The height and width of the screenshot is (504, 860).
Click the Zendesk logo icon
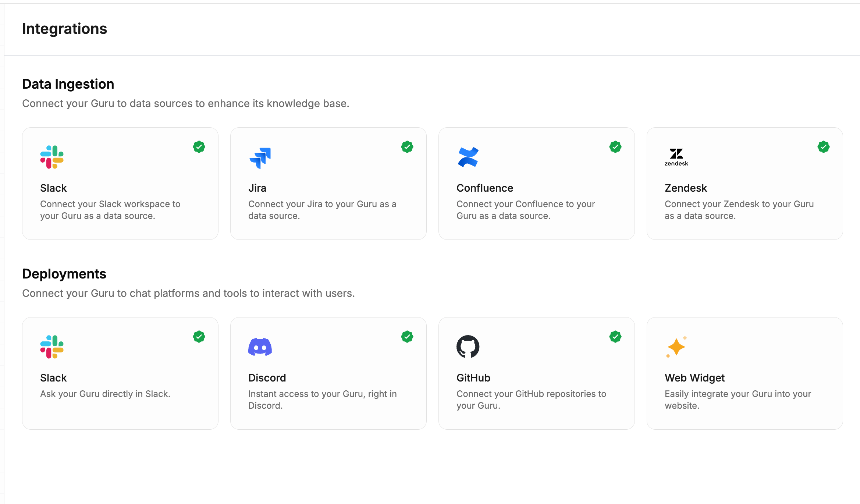tap(676, 157)
